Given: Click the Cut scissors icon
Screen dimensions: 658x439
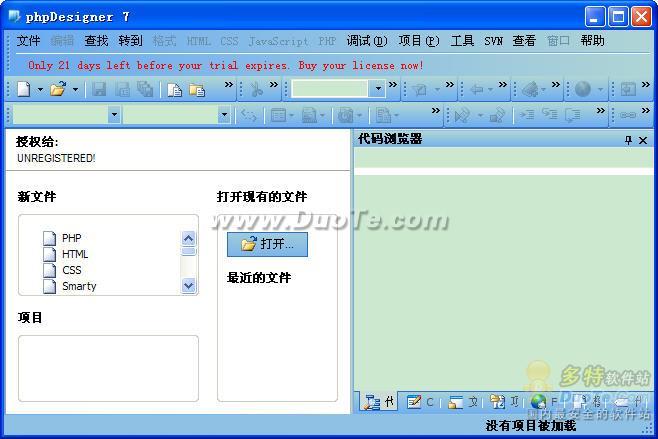Looking at the screenshot, I should [x=256, y=89].
